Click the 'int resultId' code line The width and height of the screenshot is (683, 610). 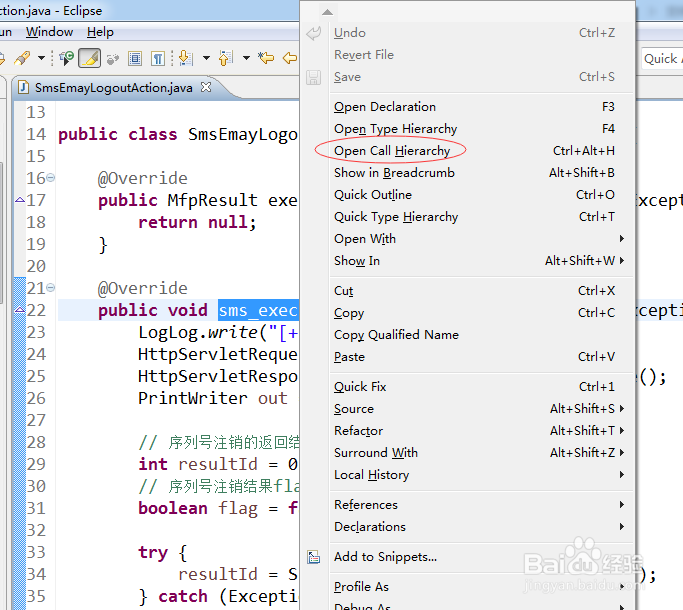[218, 464]
